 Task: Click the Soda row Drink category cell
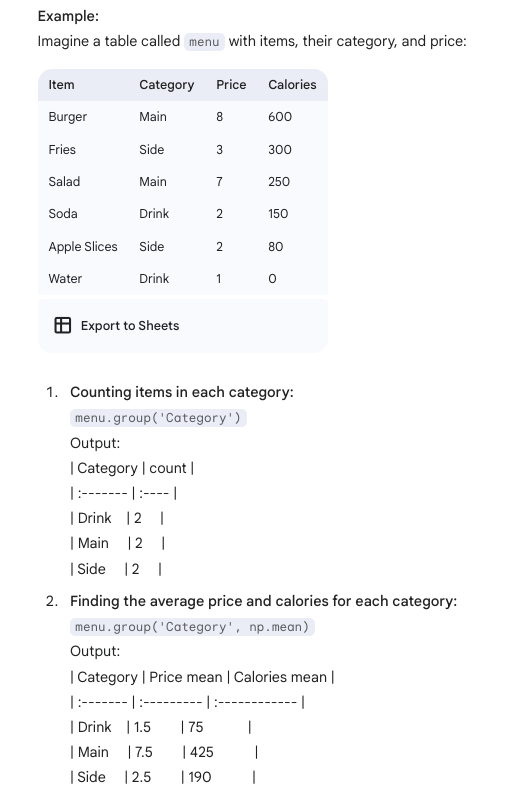[154, 214]
